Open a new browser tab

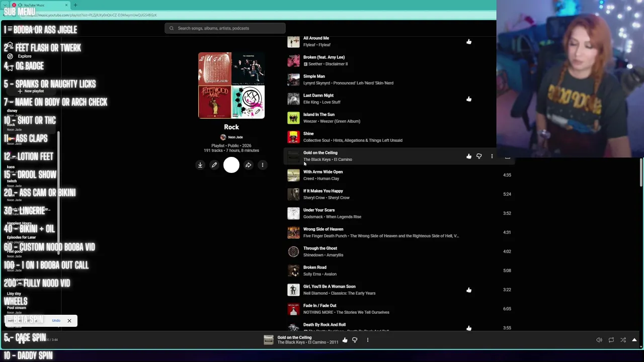pyautogui.click(x=75, y=5)
